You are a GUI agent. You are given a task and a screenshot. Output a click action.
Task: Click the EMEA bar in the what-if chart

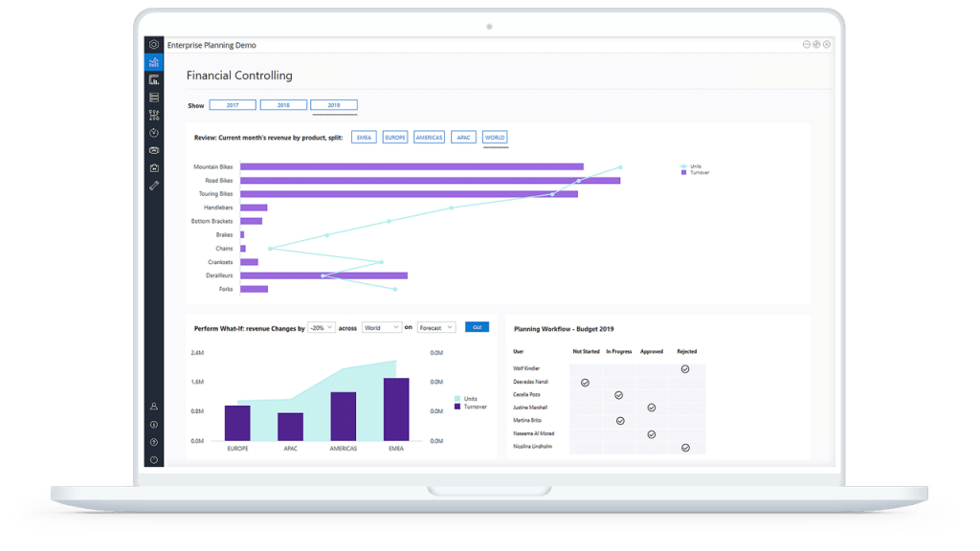pos(396,409)
